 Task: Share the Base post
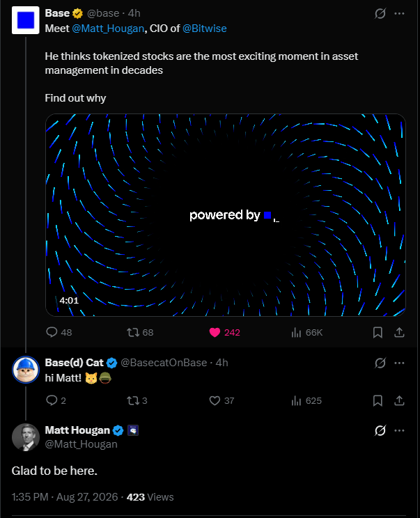coord(399,332)
